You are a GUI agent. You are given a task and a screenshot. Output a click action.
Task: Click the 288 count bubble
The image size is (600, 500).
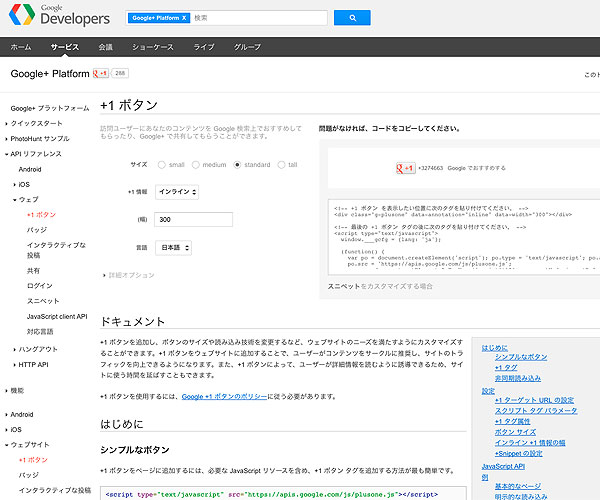[120, 73]
